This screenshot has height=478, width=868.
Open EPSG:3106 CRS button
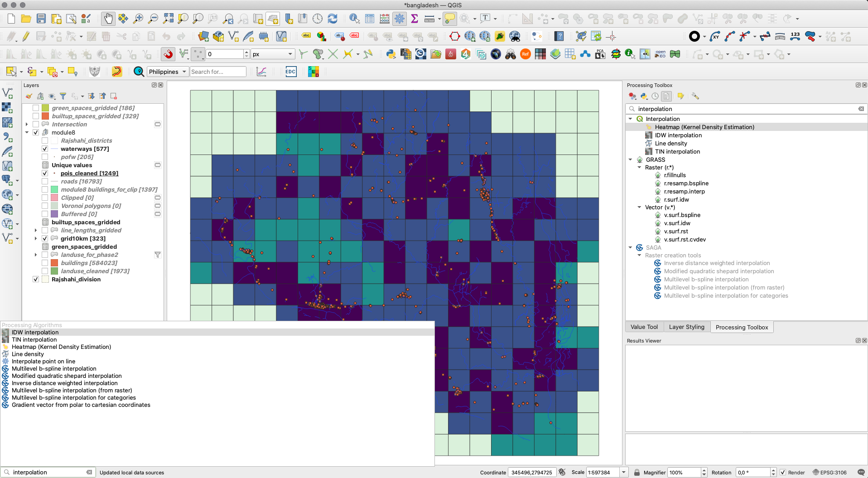click(829, 472)
